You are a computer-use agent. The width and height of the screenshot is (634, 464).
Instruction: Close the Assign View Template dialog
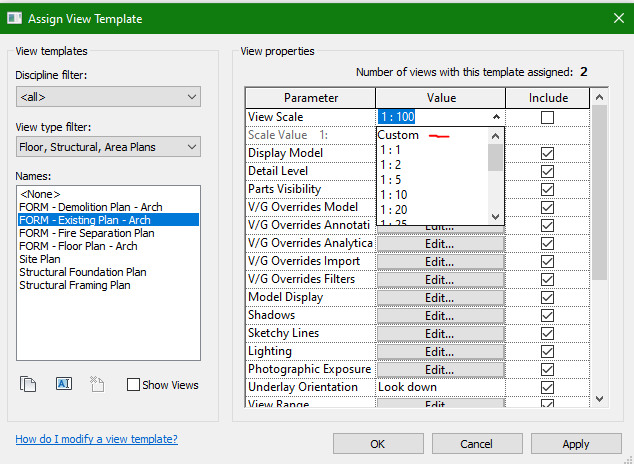(619, 18)
